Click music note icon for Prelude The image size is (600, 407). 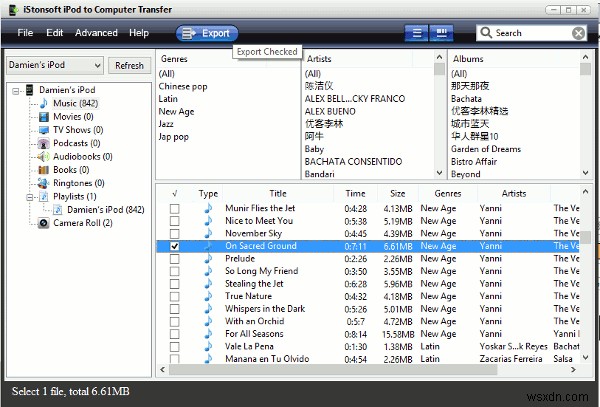208,259
